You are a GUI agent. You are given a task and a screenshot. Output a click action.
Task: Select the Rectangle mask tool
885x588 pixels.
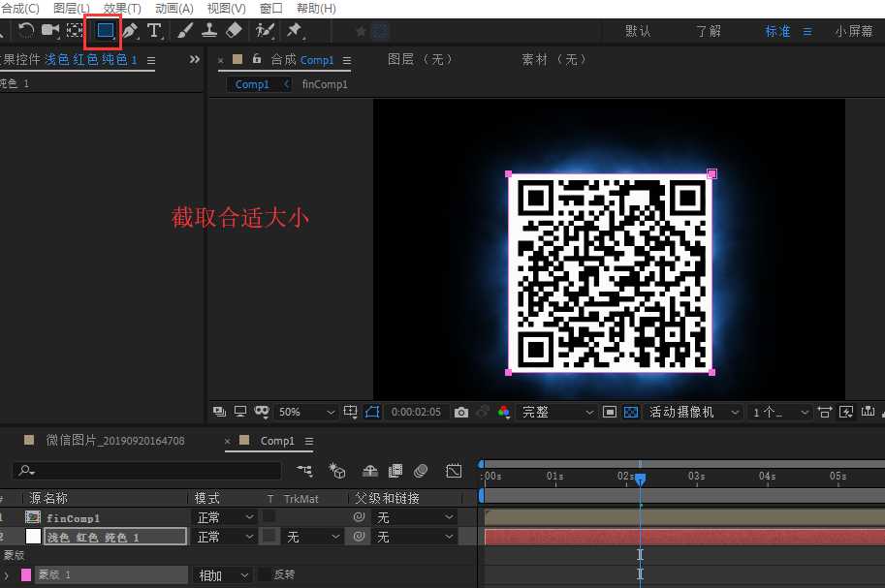pos(105,31)
